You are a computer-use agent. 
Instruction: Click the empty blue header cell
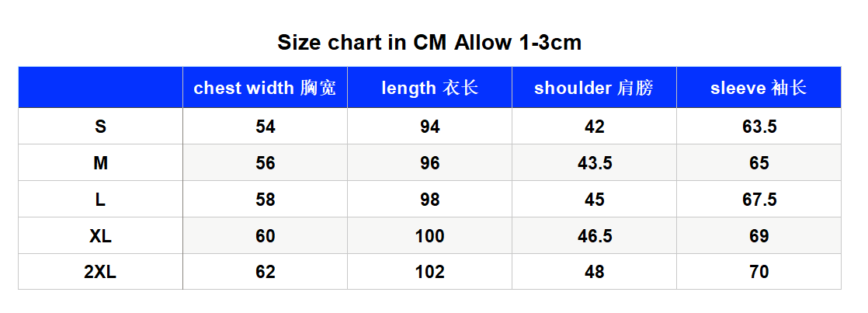(100, 88)
